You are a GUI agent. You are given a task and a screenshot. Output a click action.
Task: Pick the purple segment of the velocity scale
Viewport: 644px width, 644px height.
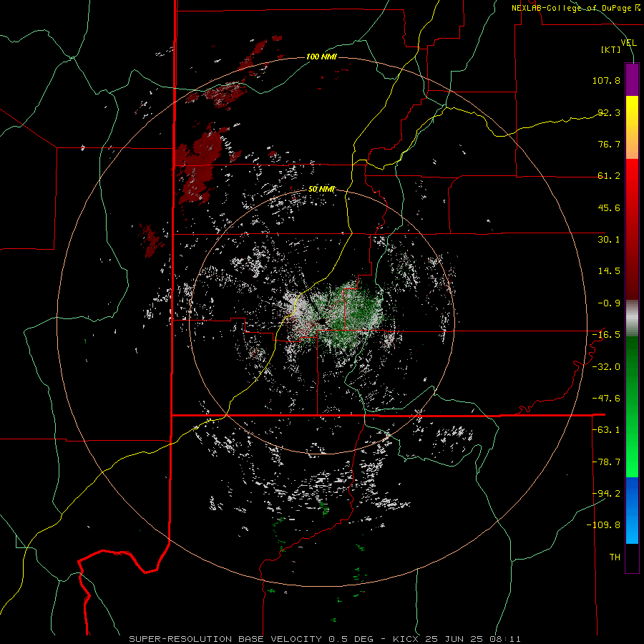click(632, 79)
